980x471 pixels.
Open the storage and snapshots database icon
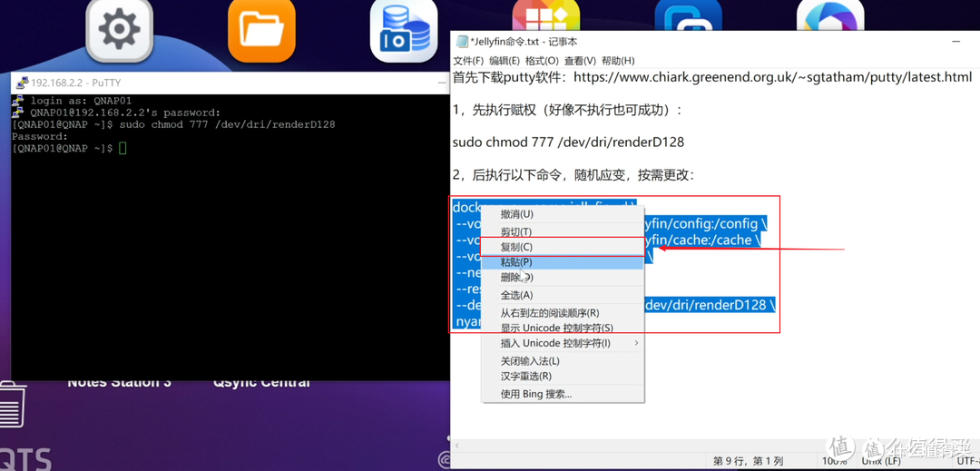[404, 29]
